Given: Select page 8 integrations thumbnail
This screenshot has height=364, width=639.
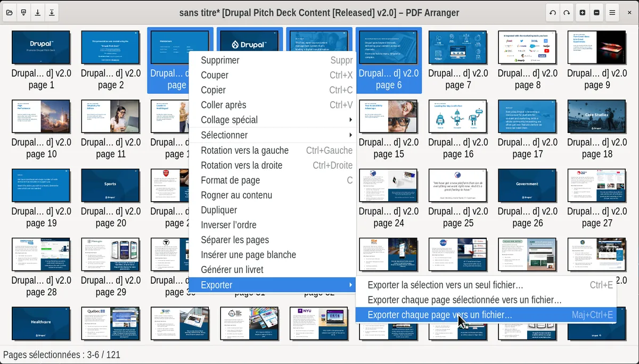Looking at the screenshot, I should pyautogui.click(x=528, y=47).
